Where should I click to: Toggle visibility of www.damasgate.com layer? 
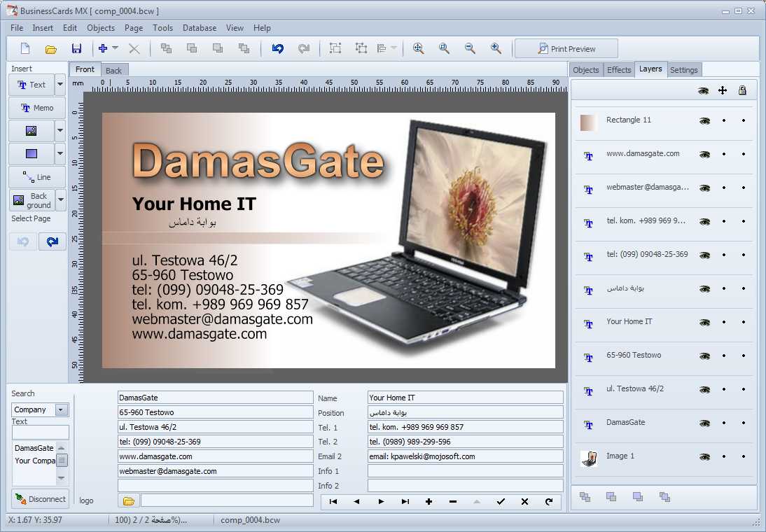[x=704, y=155]
